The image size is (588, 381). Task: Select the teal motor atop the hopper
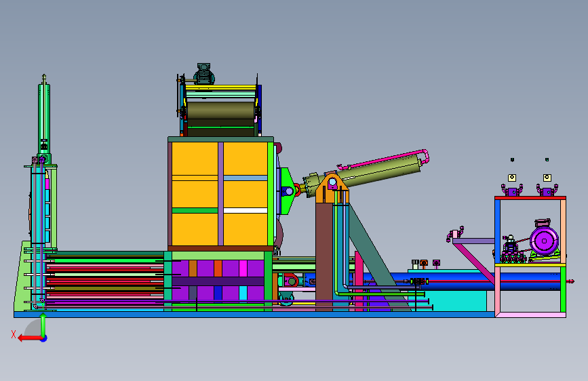coord(204,74)
